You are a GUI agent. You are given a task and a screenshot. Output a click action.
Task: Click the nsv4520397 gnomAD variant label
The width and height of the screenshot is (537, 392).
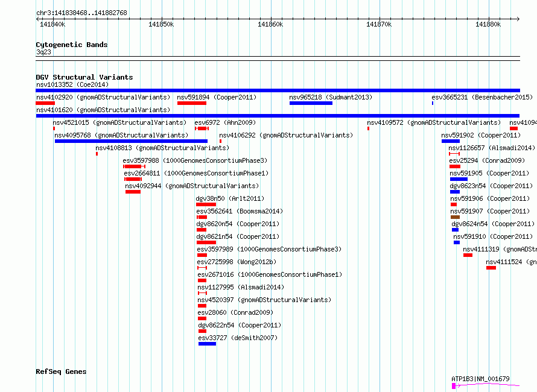click(x=264, y=300)
